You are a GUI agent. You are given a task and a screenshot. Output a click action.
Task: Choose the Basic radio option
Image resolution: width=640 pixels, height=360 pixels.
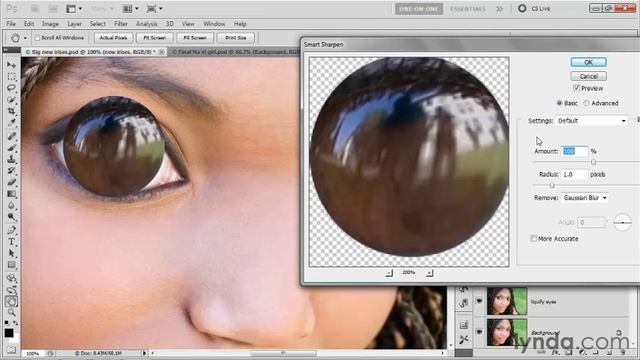click(560, 103)
